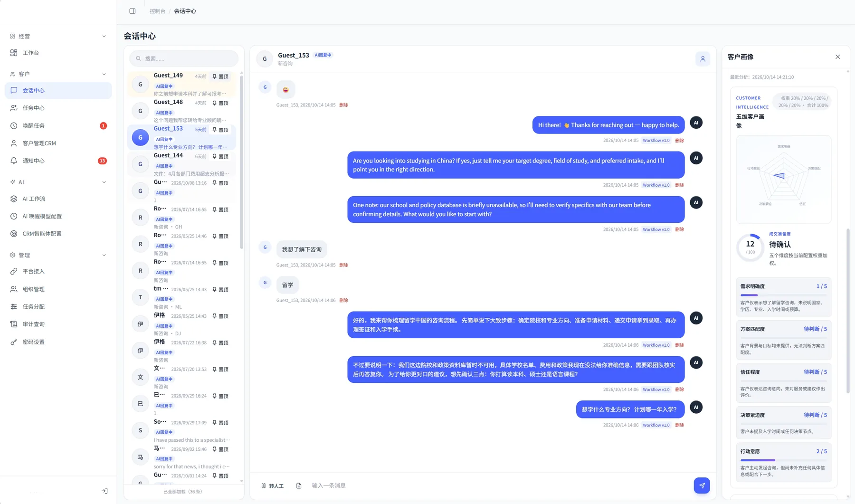The width and height of the screenshot is (855, 504).
Task: Open Guest_148 conversation
Action: tap(181, 111)
